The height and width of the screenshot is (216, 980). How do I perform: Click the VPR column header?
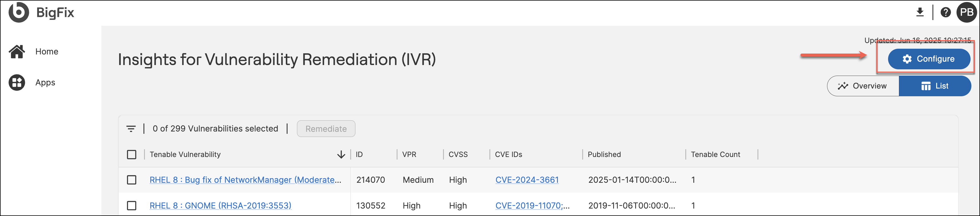pyautogui.click(x=409, y=154)
